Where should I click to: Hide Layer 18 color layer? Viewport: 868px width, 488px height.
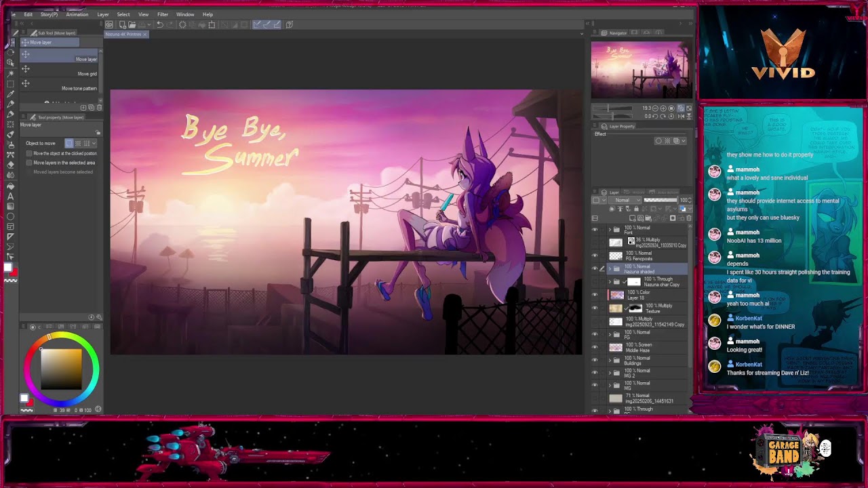[595, 295]
